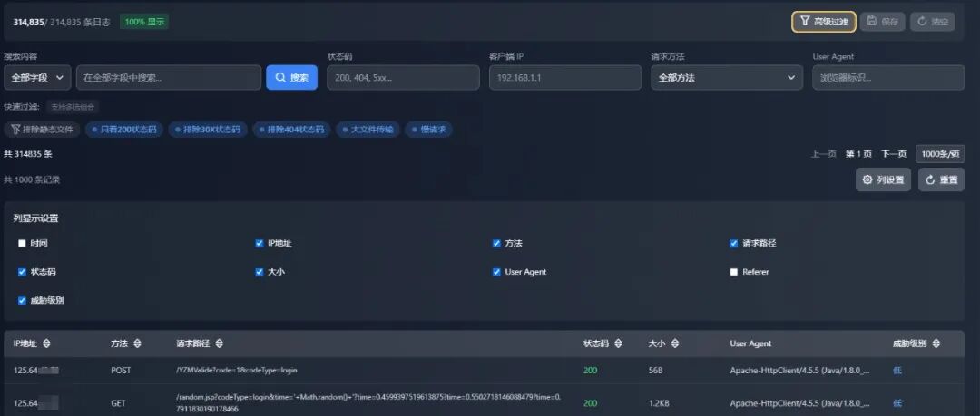Focus the 状态码 filter input field

(403, 77)
